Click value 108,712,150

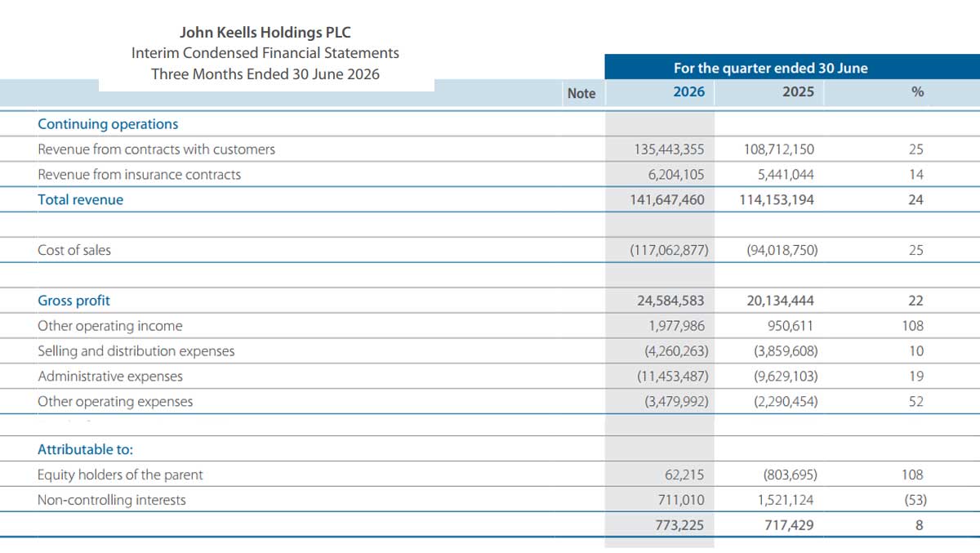[779, 149]
